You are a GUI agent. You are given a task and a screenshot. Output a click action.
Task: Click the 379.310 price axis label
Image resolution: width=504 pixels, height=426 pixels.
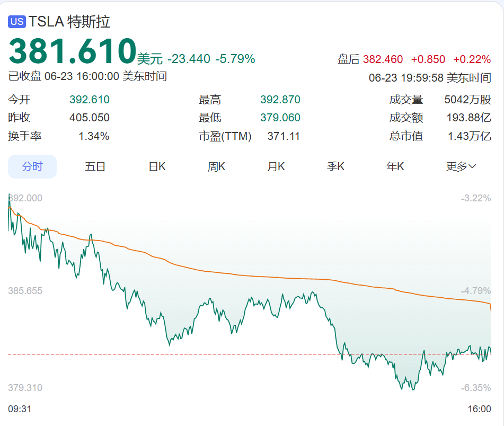25,388
